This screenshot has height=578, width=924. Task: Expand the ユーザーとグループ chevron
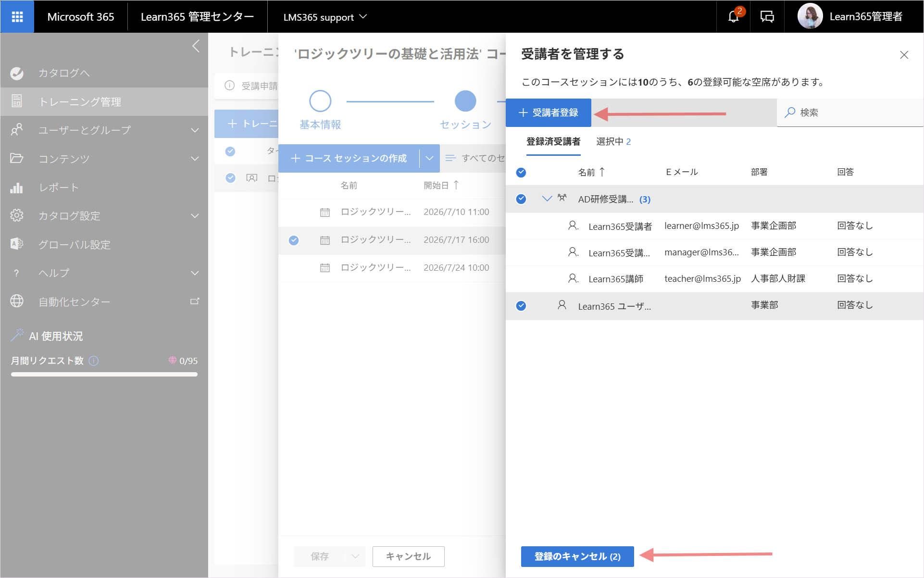195,130
